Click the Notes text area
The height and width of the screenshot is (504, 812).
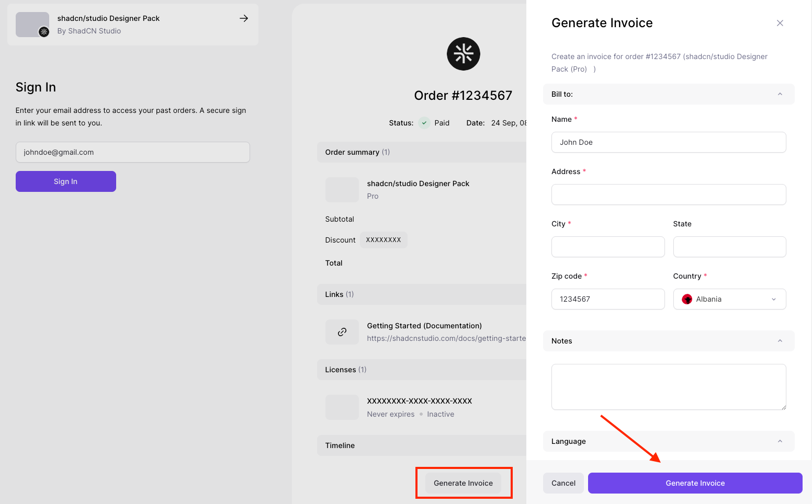668,387
